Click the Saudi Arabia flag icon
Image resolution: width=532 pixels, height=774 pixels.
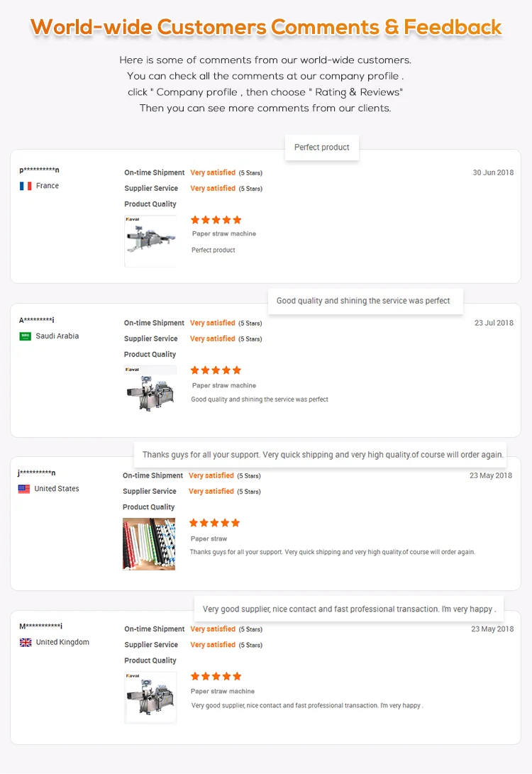pos(26,336)
